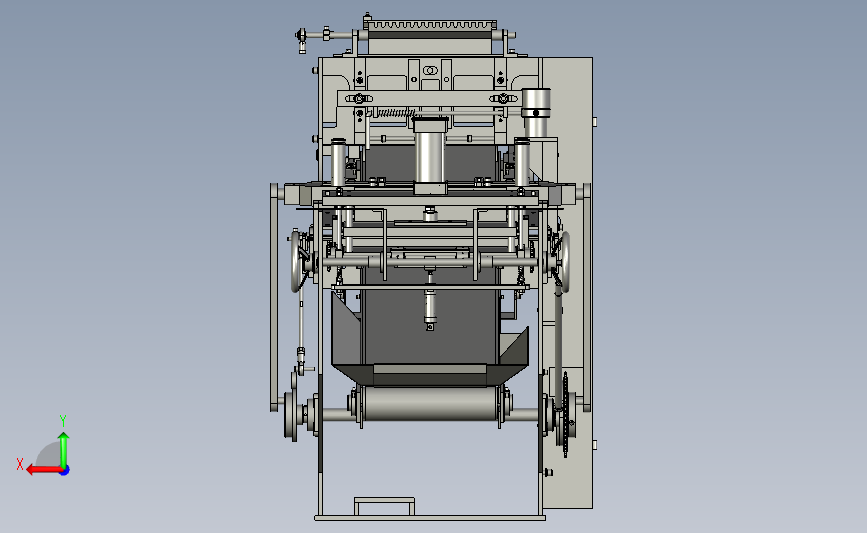Click the blue Z axis dot at triad origin
This screenshot has height=533, width=867.
[x=65, y=471]
